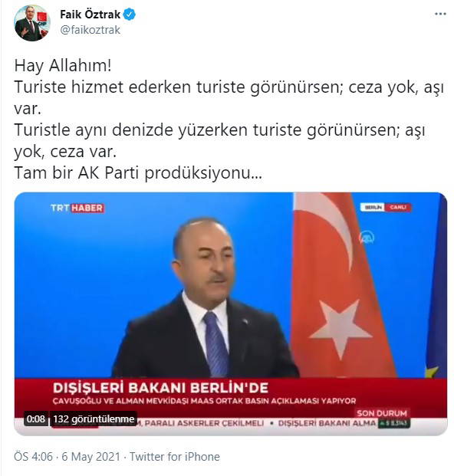Open the ÖS 4:06 · 6 May 2021 timestamp
The height and width of the screenshot is (476, 454).
[67, 457]
